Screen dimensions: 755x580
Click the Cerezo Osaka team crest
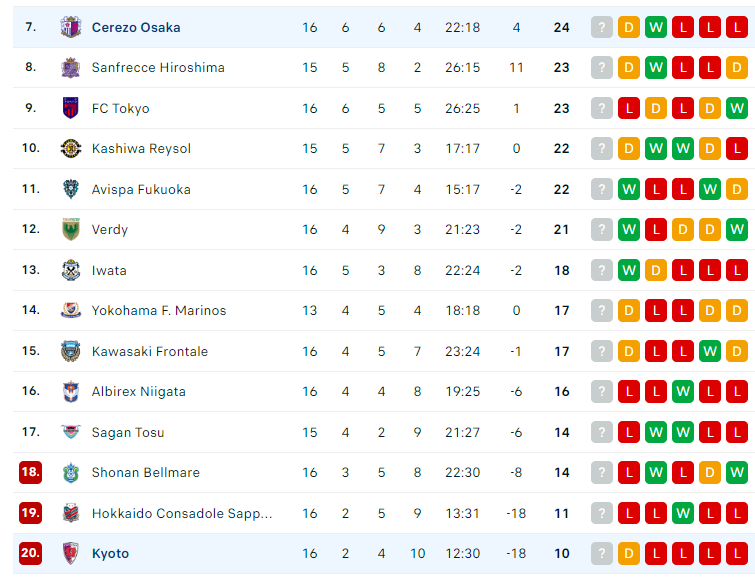(x=71, y=27)
